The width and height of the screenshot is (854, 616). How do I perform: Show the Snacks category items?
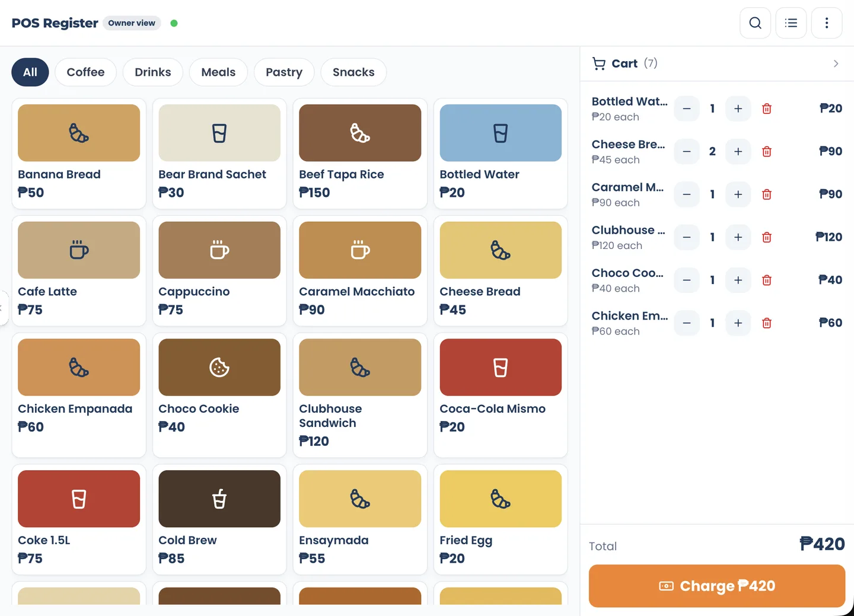353,72
